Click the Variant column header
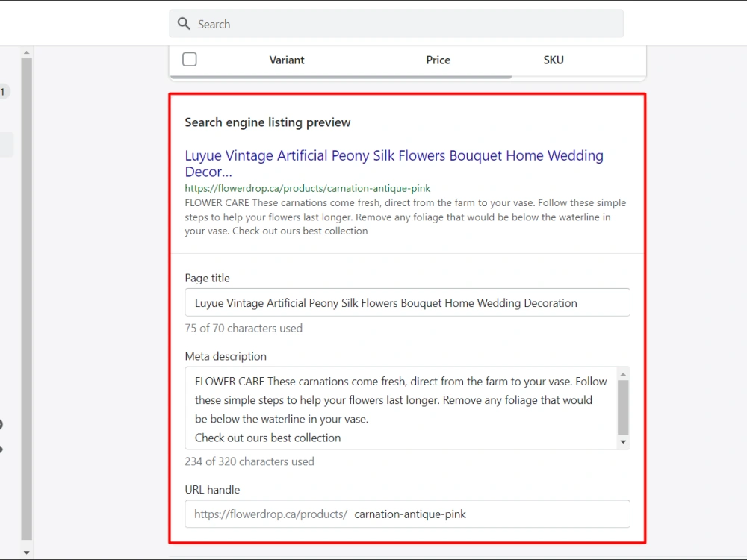The width and height of the screenshot is (747, 560). [286, 60]
